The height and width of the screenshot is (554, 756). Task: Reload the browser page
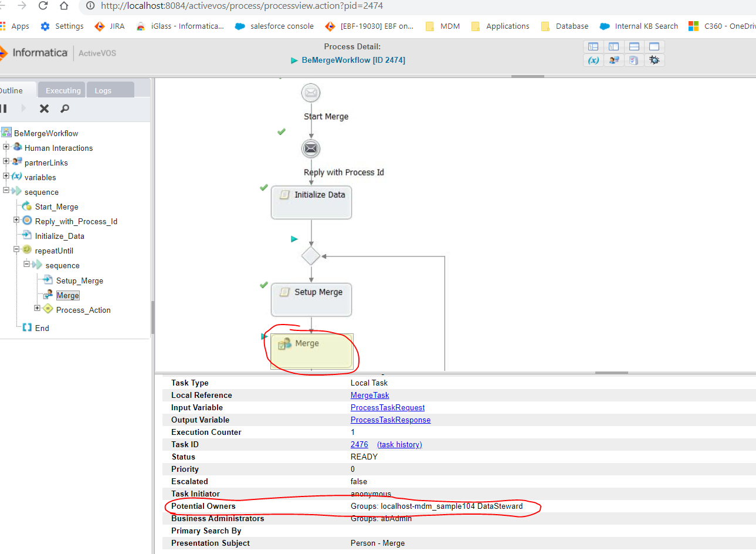(43, 6)
